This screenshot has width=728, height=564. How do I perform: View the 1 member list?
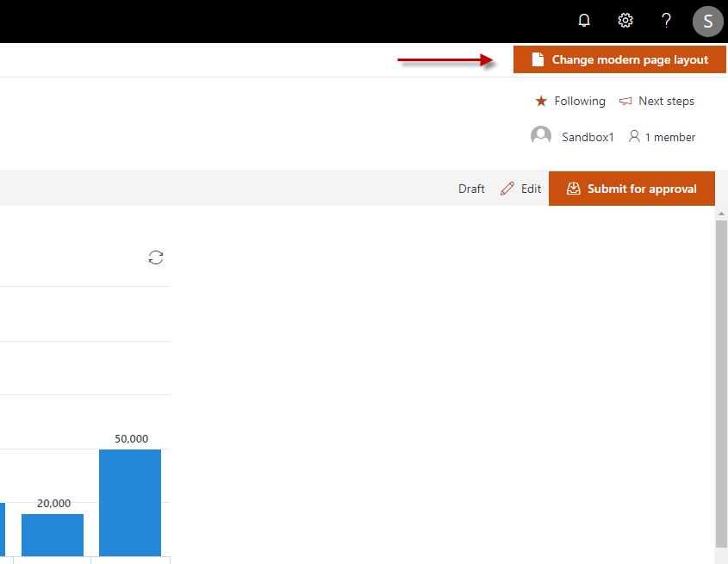669,136
